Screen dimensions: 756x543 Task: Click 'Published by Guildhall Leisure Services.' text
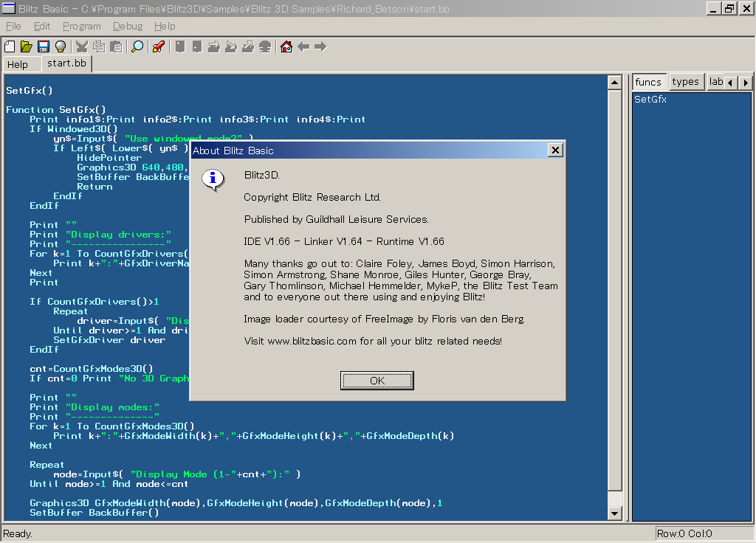click(x=336, y=220)
